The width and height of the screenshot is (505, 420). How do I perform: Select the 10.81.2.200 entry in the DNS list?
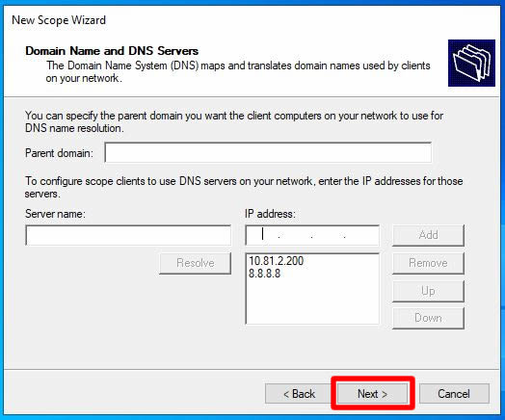pos(276,261)
